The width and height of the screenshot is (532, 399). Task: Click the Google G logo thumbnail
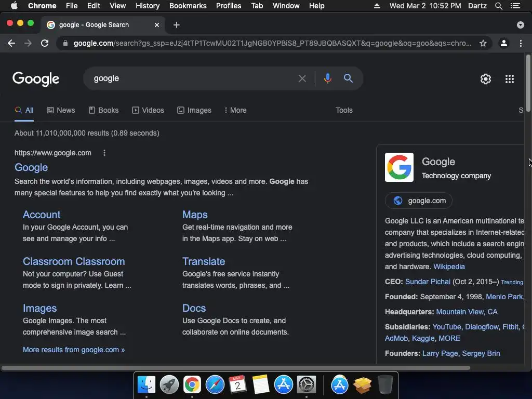(399, 167)
